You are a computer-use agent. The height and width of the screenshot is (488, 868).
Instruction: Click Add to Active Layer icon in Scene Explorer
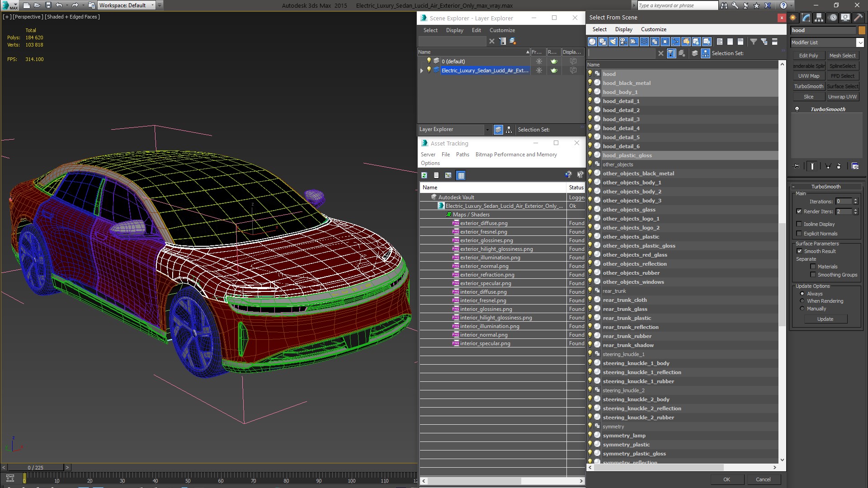[513, 41]
